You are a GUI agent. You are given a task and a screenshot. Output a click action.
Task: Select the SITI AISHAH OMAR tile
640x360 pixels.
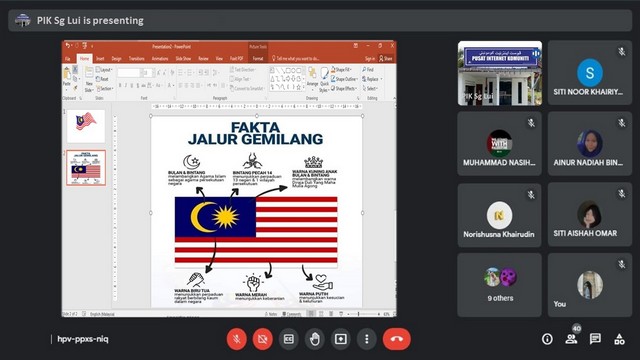[x=590, y=215]
